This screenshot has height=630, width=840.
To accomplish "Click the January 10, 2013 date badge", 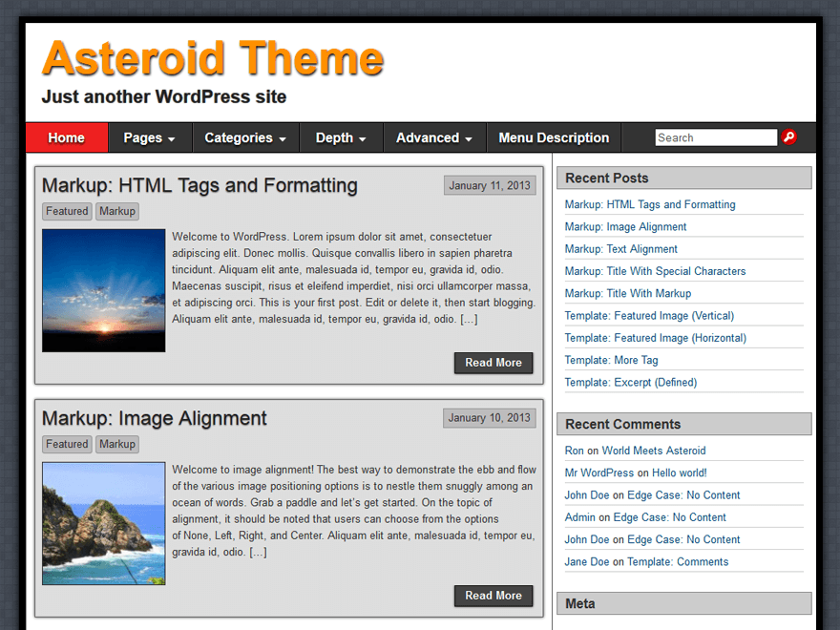I will point(490,418).
